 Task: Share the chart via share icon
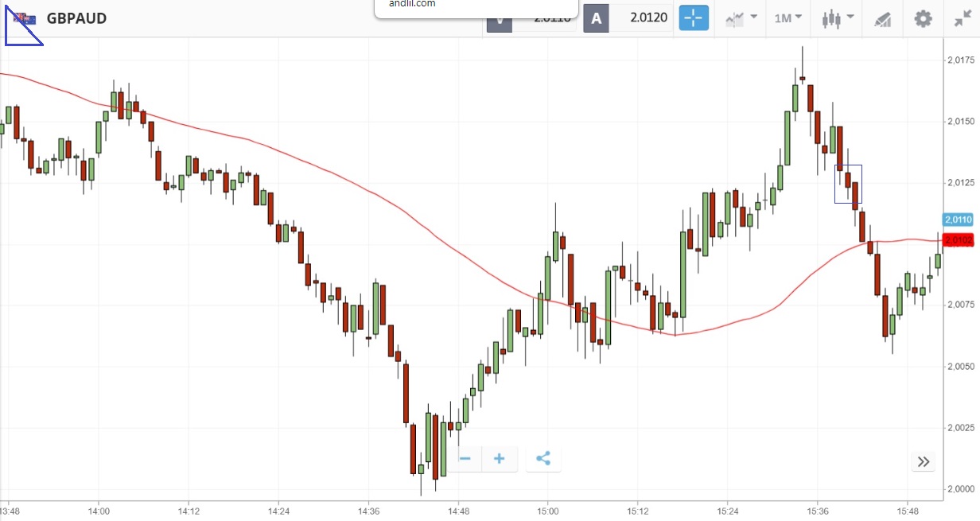(543, 459)
